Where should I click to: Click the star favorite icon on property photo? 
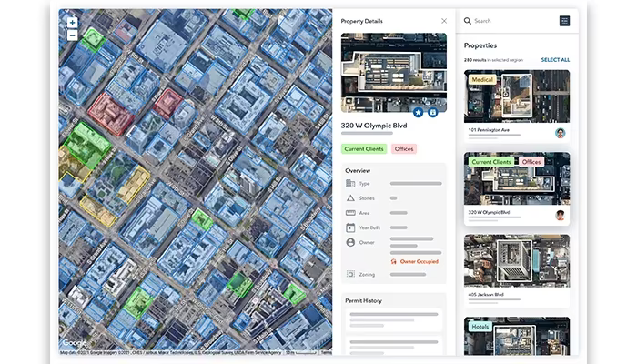pos(418,113)
